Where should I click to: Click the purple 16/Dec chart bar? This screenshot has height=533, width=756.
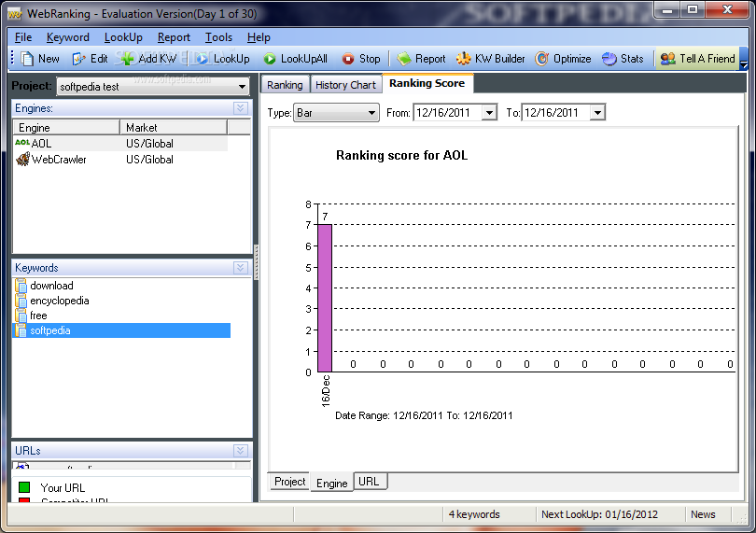coord(325,298)
